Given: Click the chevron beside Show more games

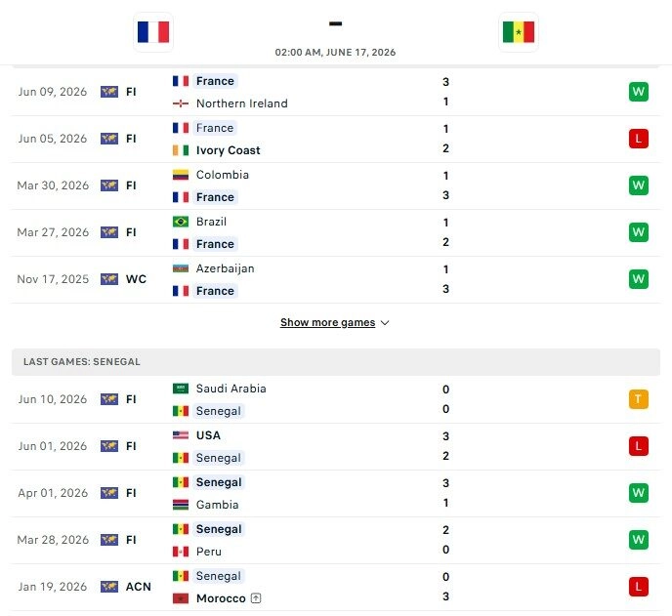Looking at the screenshot, I should [385, 323].
